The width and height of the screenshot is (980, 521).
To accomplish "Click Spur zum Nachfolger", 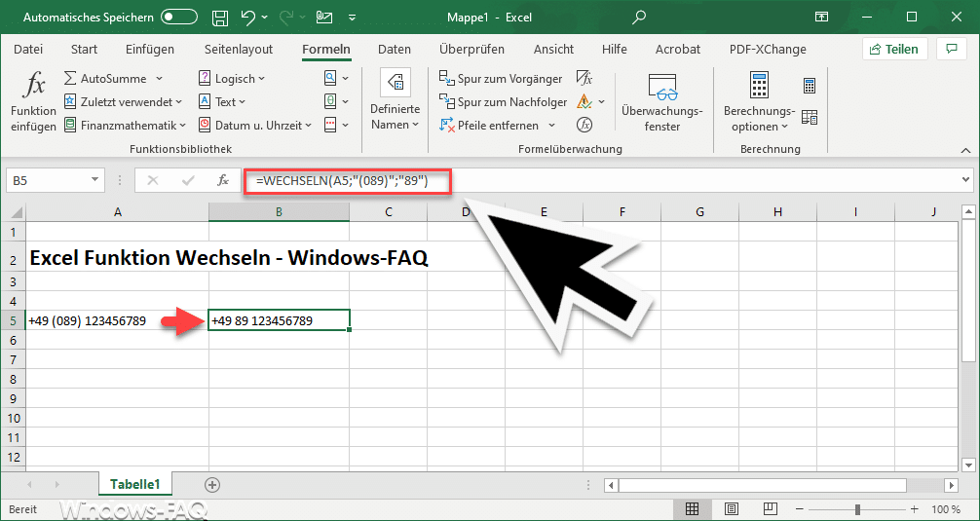I will click(x=503, y=102).
